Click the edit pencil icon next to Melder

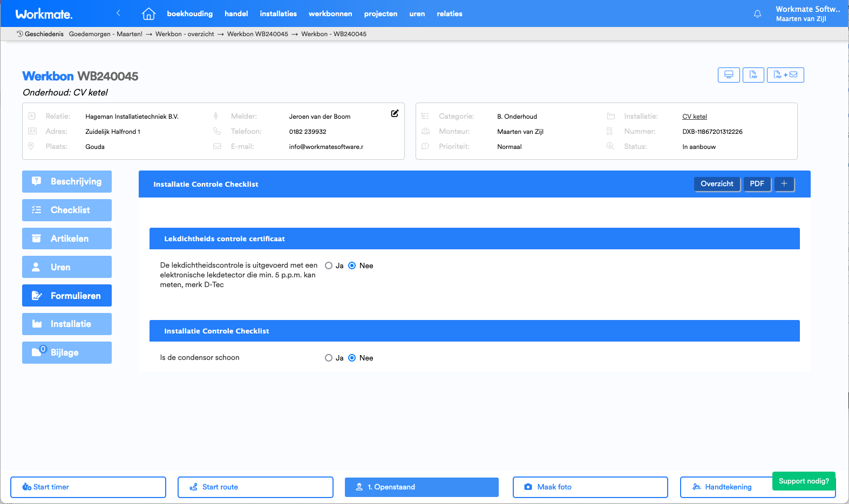395,113
